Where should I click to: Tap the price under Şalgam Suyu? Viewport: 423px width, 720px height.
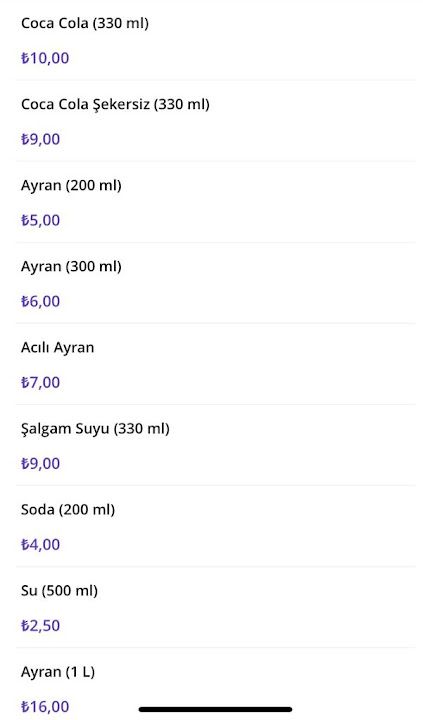[x=40, y=463]
